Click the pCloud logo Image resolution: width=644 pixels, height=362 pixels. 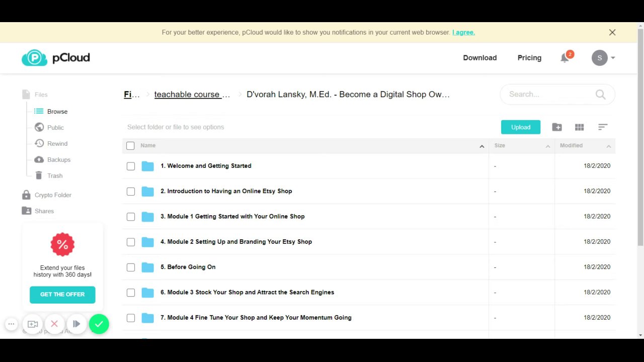pyautogui.click(x=56, y=58)
